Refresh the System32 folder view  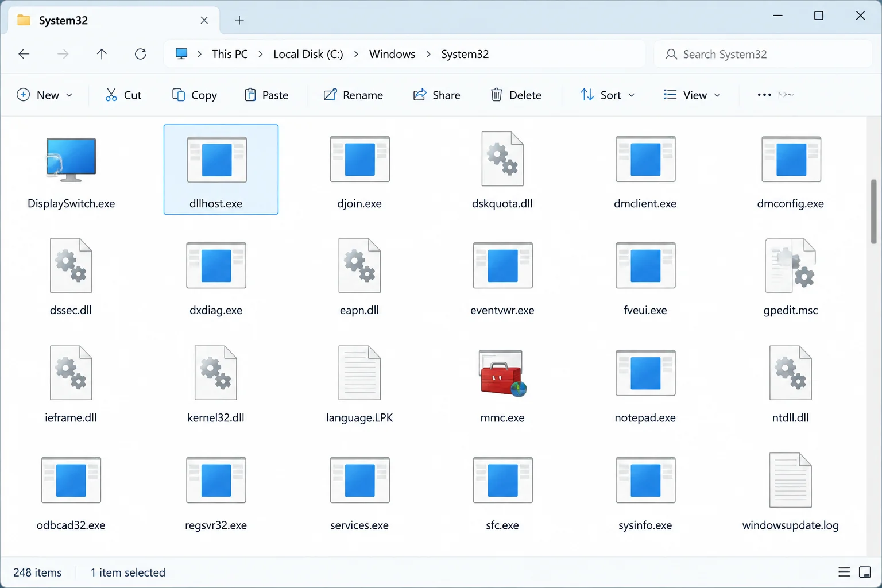click(140, 54)
